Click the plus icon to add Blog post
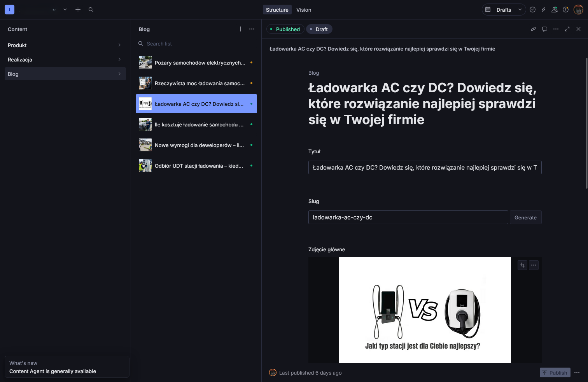 pos(240,29)
